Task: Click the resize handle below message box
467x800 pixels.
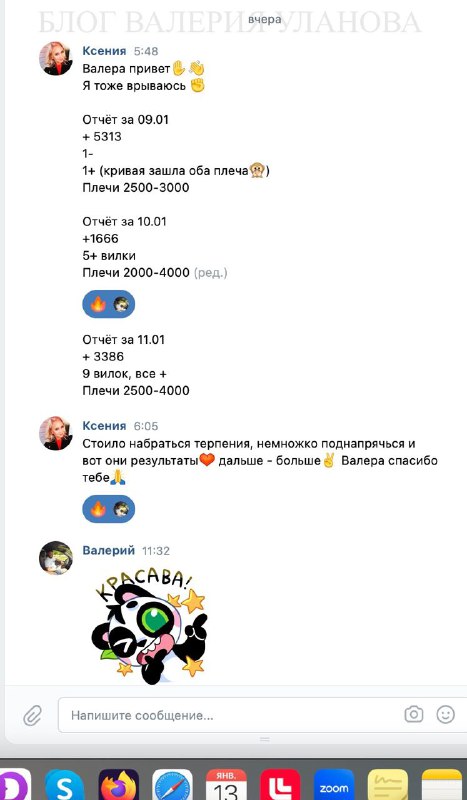Action: [264, 739]
